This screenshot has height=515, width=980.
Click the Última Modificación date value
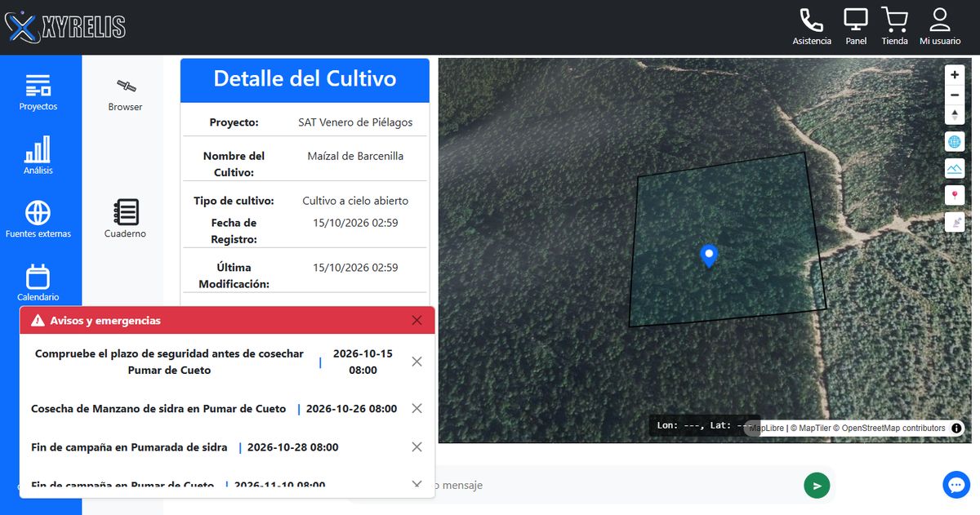click(355, 268)
